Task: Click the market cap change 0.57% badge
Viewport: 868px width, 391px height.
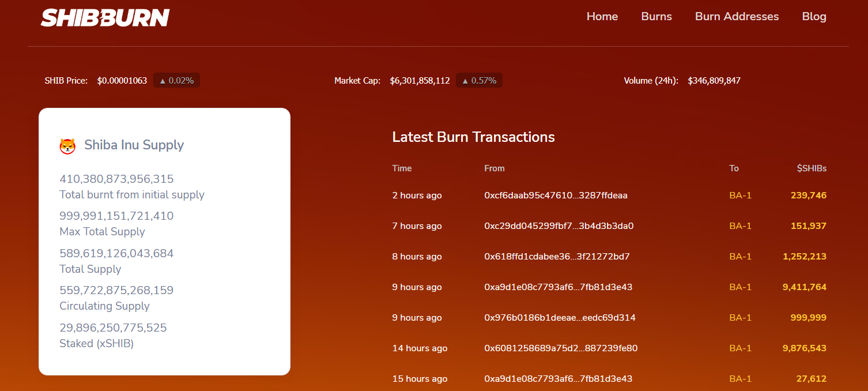Action: (479, 81)
